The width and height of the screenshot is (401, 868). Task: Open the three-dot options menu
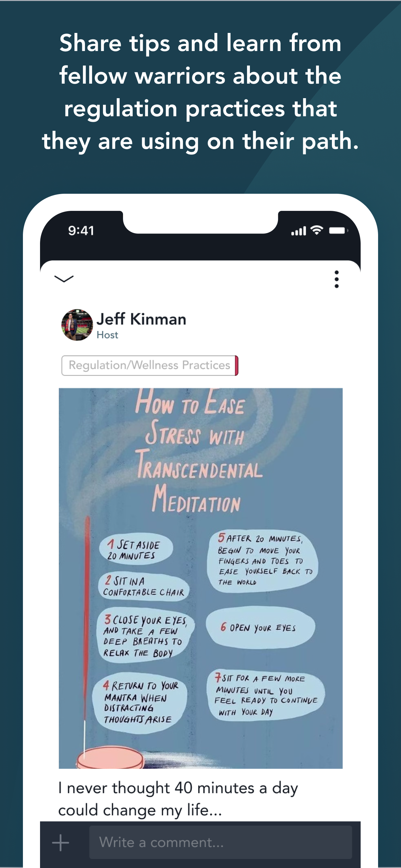coord(336,279)
